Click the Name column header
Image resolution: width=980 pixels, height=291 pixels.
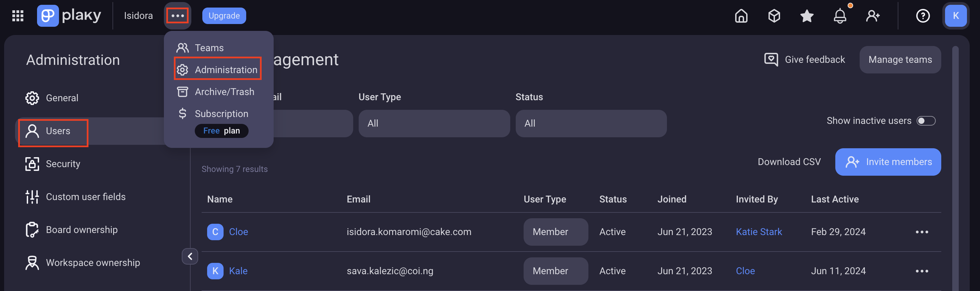tap(219, 199)
